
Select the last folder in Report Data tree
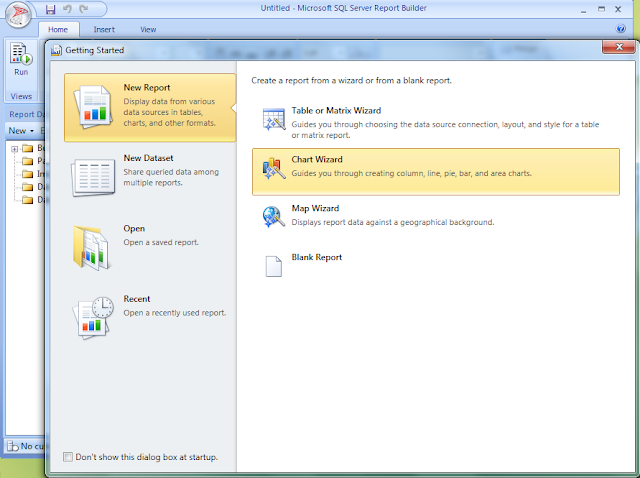27,200
